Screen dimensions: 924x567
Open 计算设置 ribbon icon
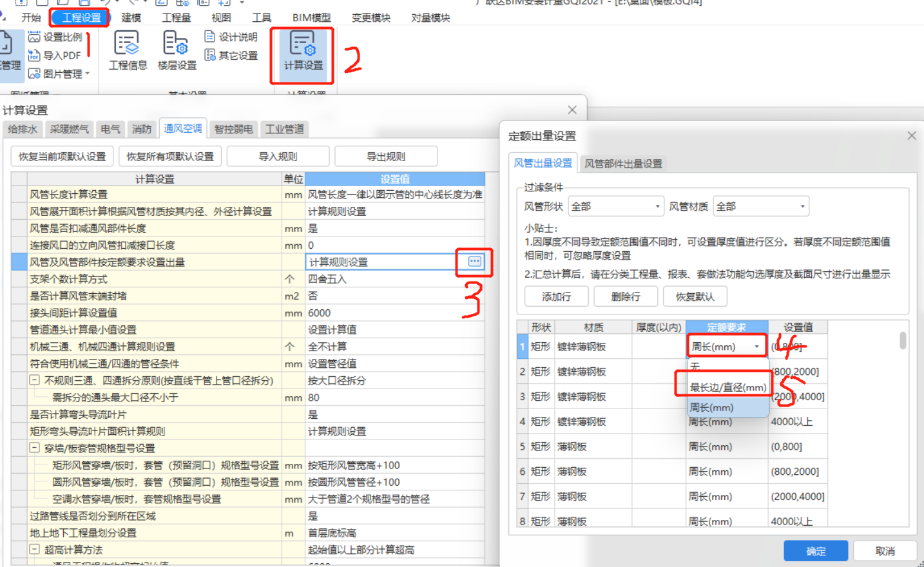point(303,52)
